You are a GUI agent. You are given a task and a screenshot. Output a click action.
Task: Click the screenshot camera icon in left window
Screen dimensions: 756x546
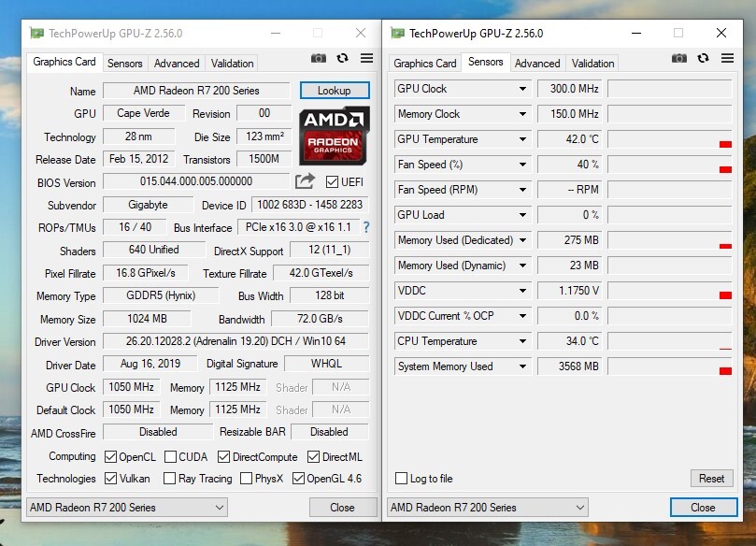(x=319, y=58)
